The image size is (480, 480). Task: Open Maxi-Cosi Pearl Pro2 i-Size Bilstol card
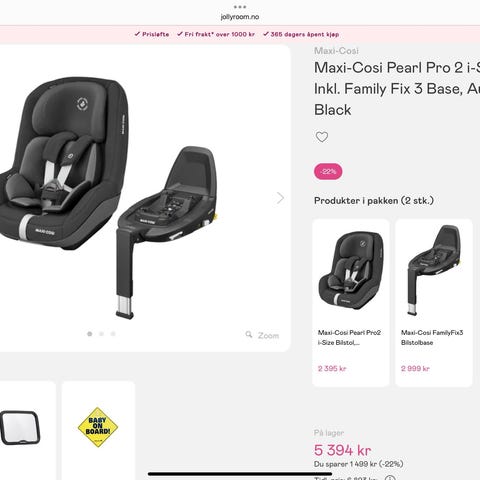point(351,303)
